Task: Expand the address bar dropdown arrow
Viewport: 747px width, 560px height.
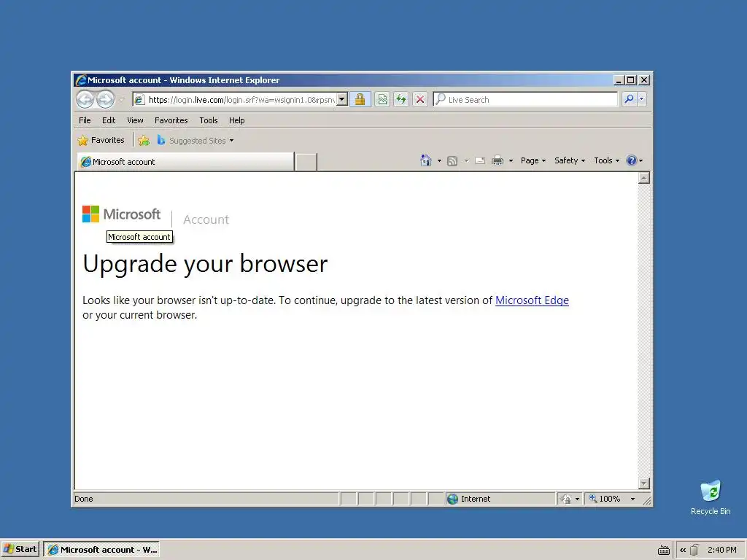Action: [x=342, y=99]
